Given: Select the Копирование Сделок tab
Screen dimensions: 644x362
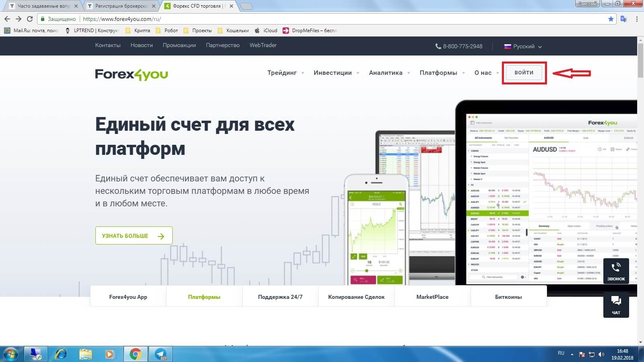Looking at the screenshot, I should coord(356,297).
